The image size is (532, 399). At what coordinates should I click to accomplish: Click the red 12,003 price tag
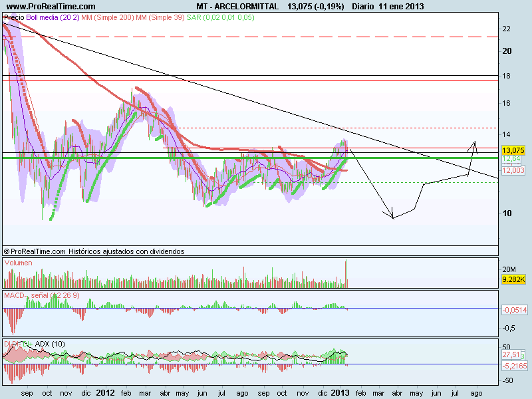coord(513,170)
